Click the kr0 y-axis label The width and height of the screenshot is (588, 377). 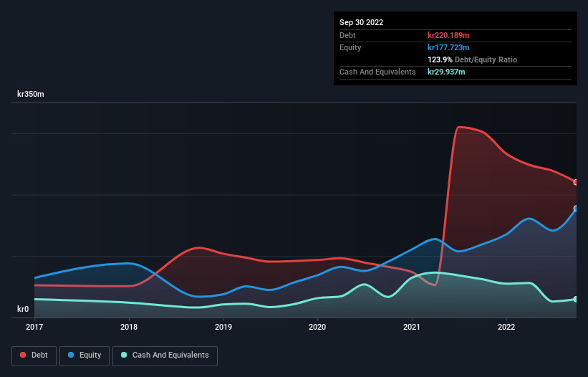pos(23,309)
